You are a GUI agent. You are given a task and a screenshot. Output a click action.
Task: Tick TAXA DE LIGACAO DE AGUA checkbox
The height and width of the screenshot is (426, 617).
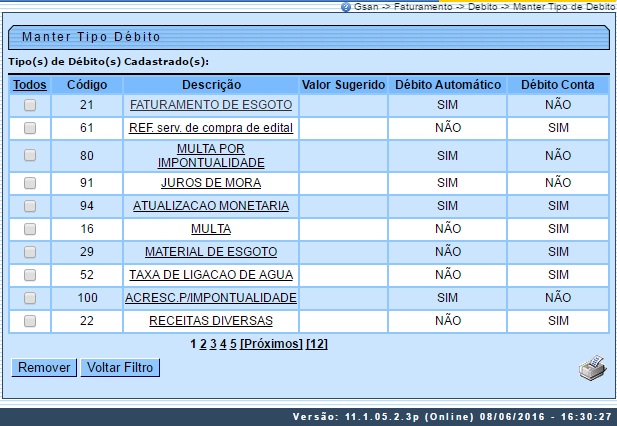click(30, 275)
